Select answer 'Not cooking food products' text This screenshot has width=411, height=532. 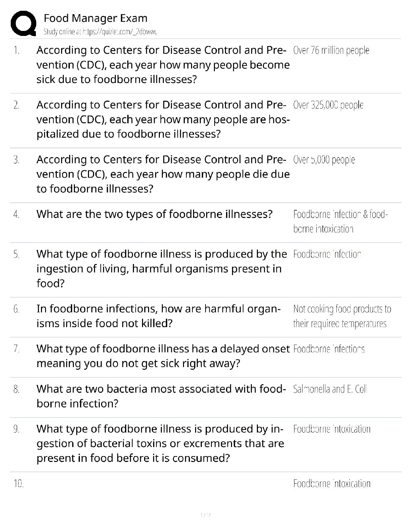[342, 316]
